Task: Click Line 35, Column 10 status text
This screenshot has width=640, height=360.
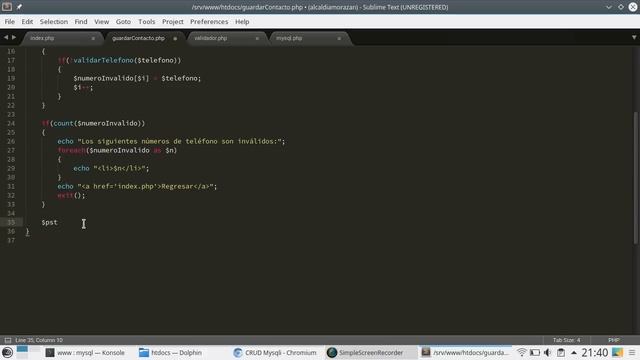Action: tap(39, 340)
